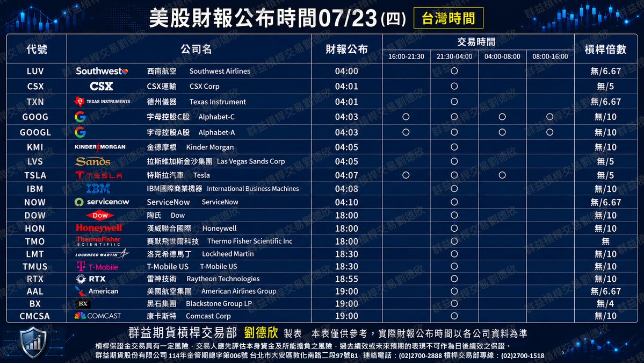Click the 16:00-21:30 time slot header
644x363 pixels.
(x=406, y=56)
